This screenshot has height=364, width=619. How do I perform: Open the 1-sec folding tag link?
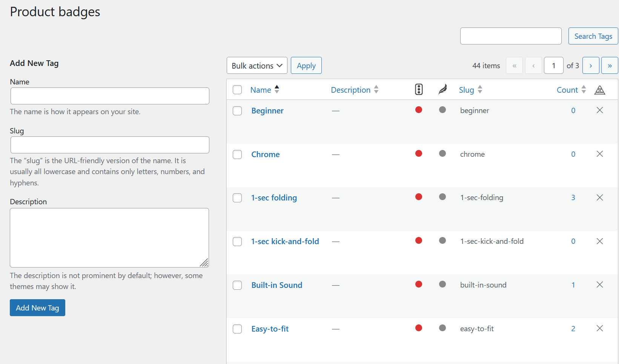[x=274, y=198]
